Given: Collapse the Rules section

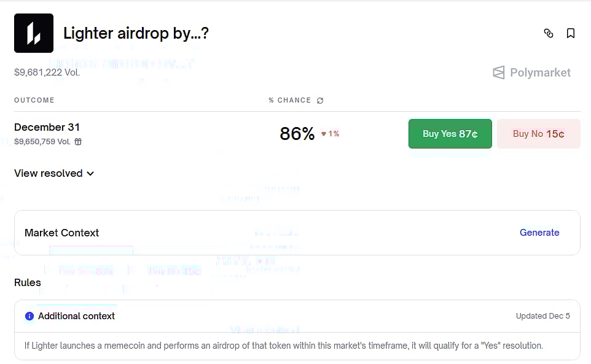Looking at the screenshot, I should click(x=28, y=282).
